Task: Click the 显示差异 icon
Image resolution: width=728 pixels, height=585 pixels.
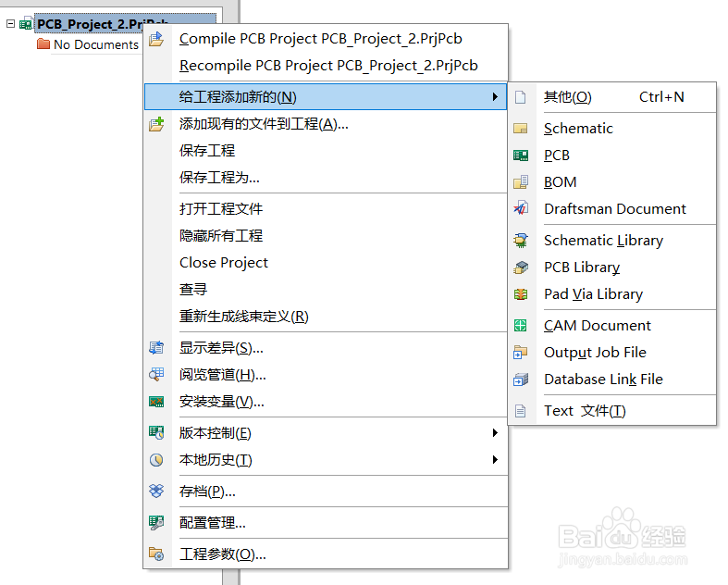Action: [156, 347]
